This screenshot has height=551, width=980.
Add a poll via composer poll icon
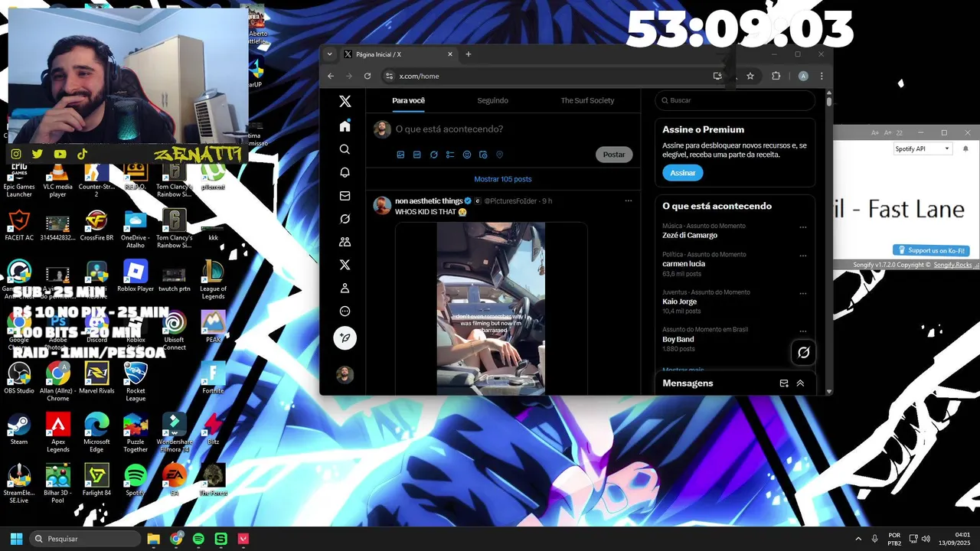[450, 155]
